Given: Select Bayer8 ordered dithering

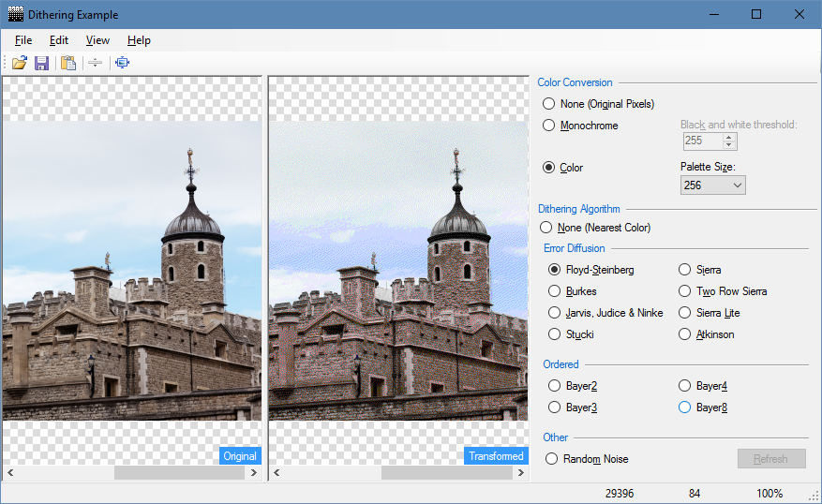Looking at the screenshot, I should tap(702, 408).
